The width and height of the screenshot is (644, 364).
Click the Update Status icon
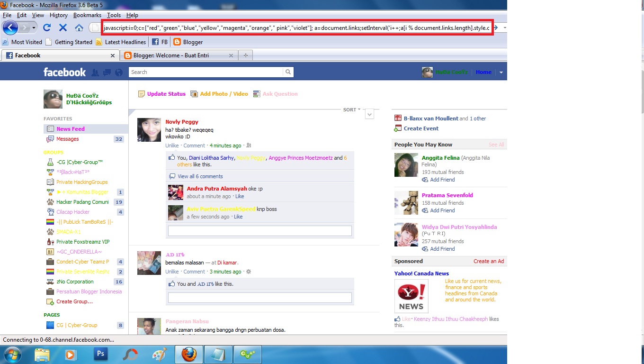(x=142, y=94)
